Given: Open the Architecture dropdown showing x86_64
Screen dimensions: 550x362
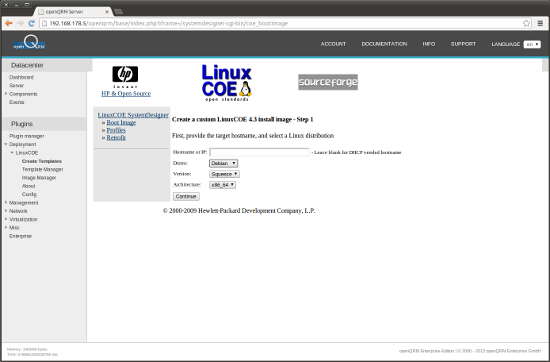Looking at the screenshot, I should click(223, 185).
